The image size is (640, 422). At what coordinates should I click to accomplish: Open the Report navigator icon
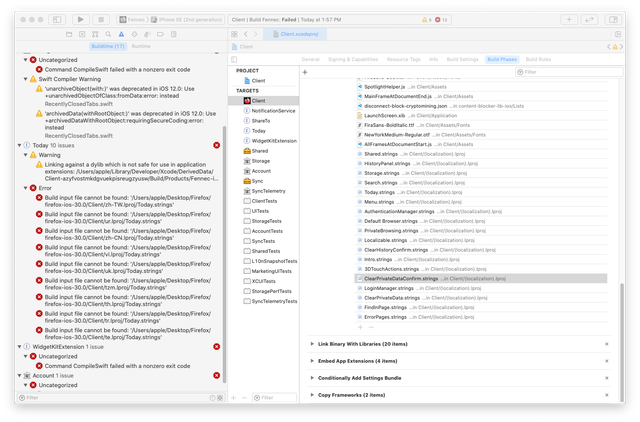173,34
